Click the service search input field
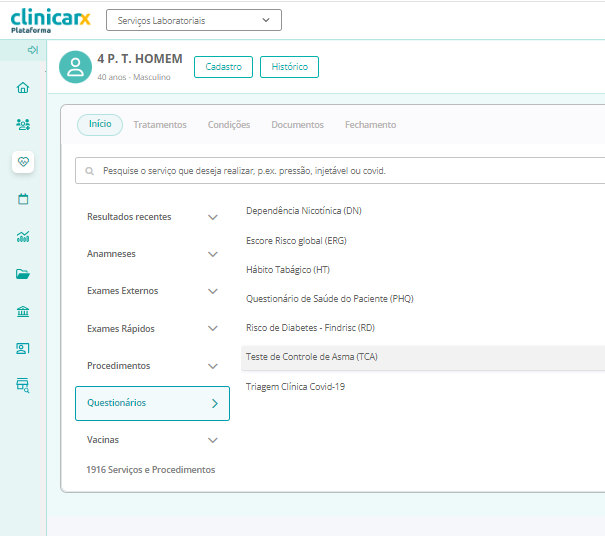Viewport: 605px width, 536px height. click(x=340, y=171)
